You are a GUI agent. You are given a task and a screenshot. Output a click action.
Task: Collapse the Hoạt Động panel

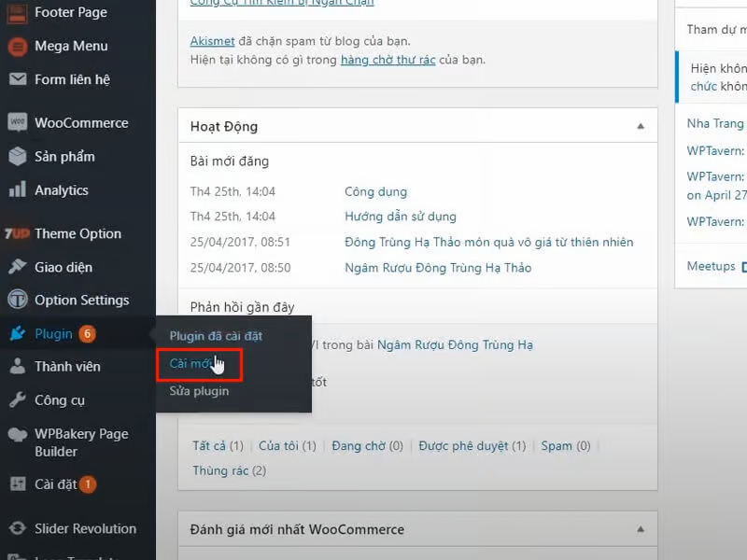pyautogui.click(x=641, y=125)
